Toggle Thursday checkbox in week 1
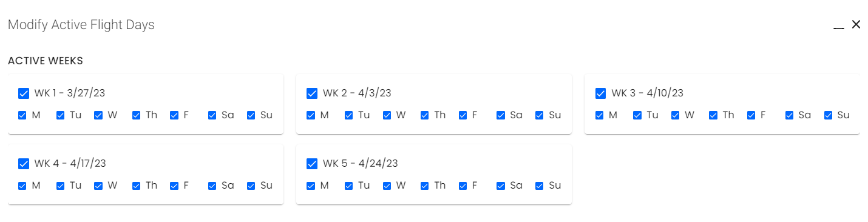This screenshot has height=222, width=868. pyautogui.click(x=137, y=115)
